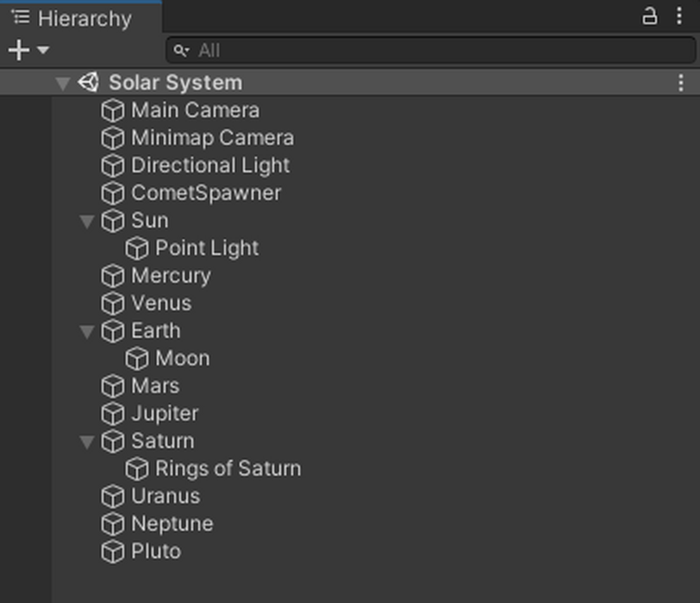Click the CometSpawner cube icon
Viewport: 700px width, 603px height.
pos(113,193)
